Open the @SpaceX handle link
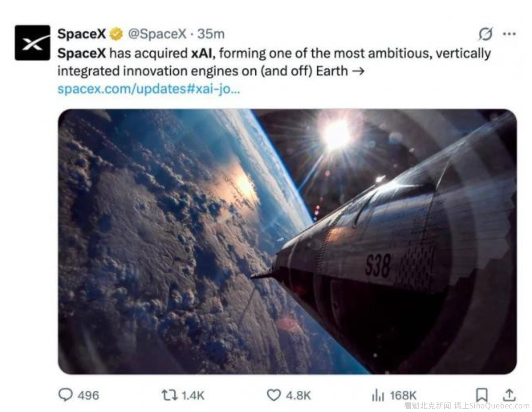 (157, 34)
